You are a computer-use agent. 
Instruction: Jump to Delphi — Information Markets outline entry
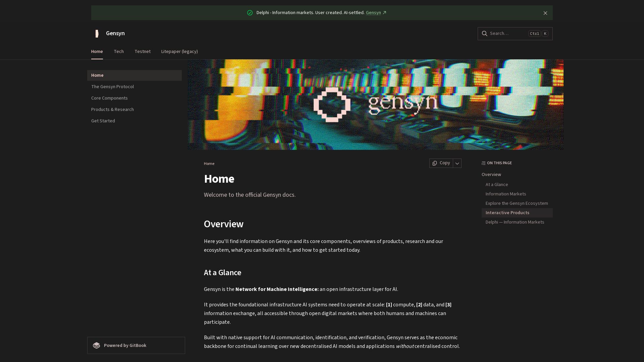click(x=515, y=222)
